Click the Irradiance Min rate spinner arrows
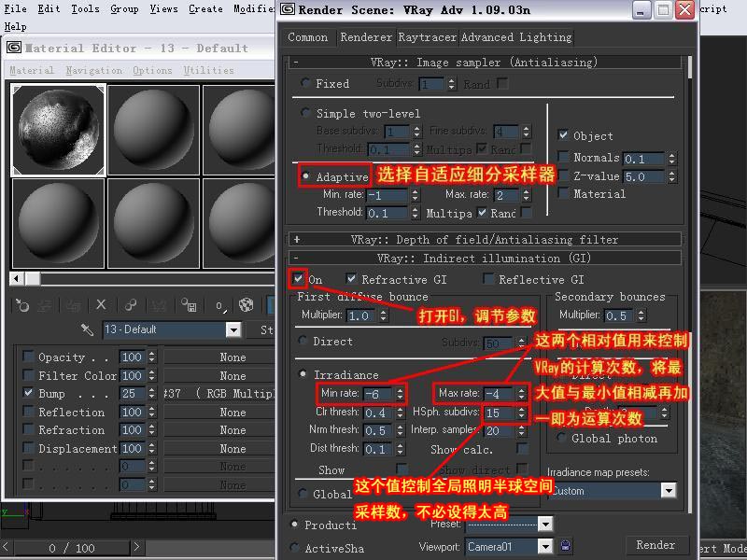This screenshot has width=747, height=560. pyautogui.click(x=400, y=394)
